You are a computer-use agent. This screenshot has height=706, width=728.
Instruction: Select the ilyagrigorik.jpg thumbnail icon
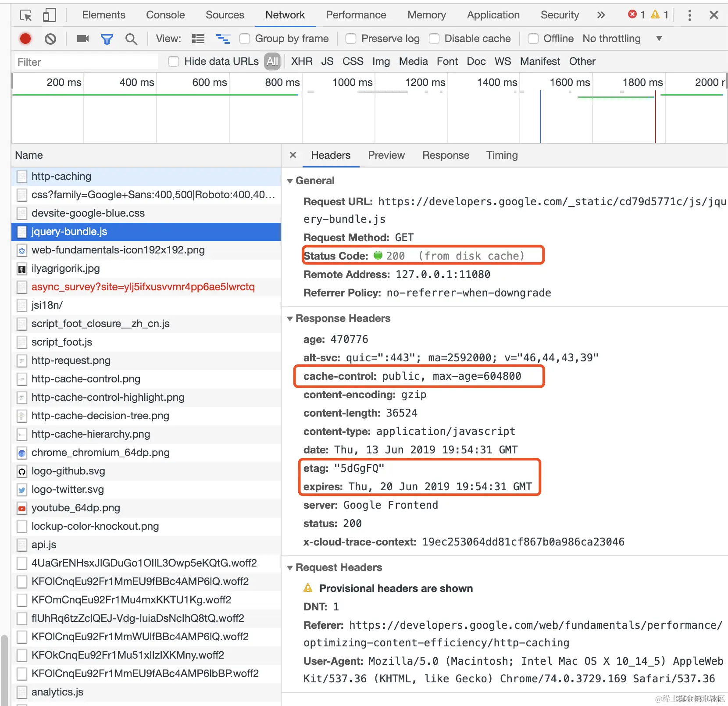coord(21,269)
